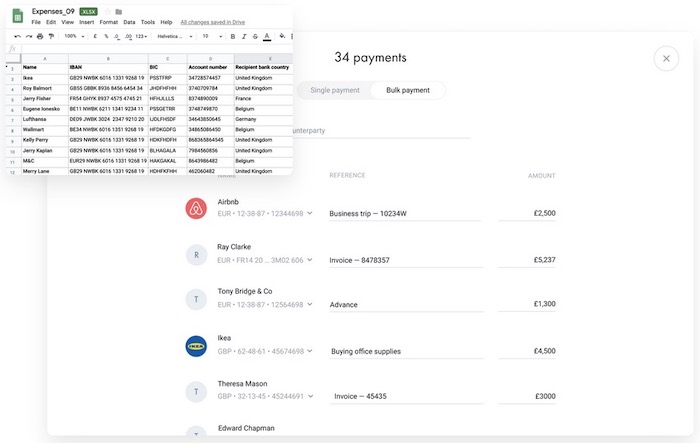Click the Tony Bridge & Co avatar

(x=196, y=299)
